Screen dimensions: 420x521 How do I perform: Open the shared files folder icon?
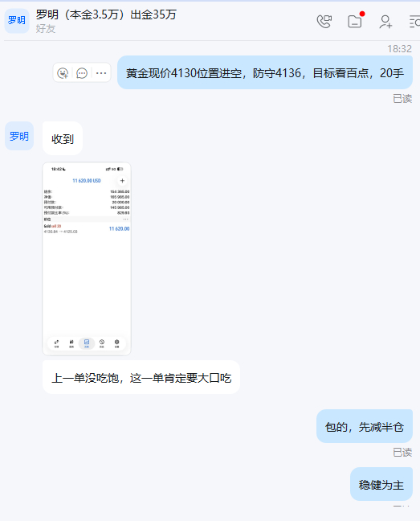pos(355,22)
